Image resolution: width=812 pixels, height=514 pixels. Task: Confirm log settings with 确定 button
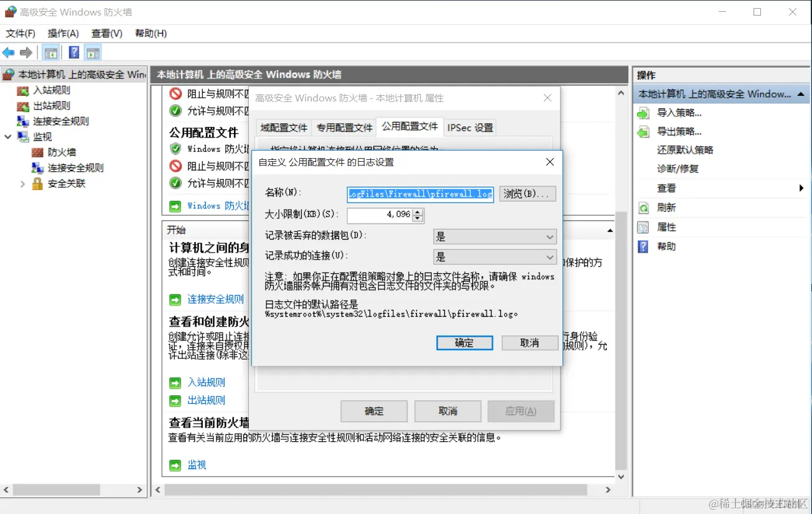pos(465,343)
